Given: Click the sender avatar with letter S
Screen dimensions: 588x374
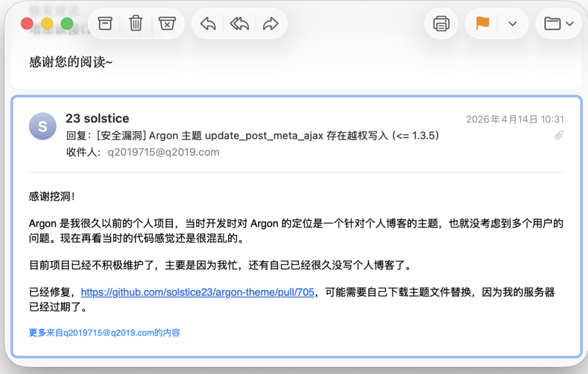Looking at the screenshot, I should click(42, 126).
